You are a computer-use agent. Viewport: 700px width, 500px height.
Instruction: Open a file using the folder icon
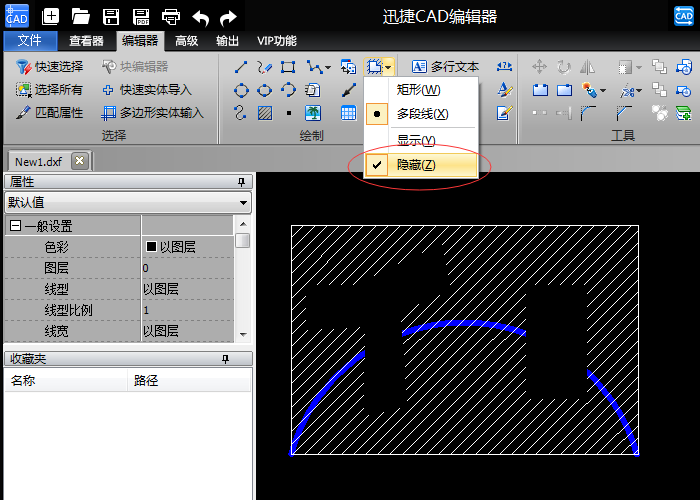tap(81, 16)
